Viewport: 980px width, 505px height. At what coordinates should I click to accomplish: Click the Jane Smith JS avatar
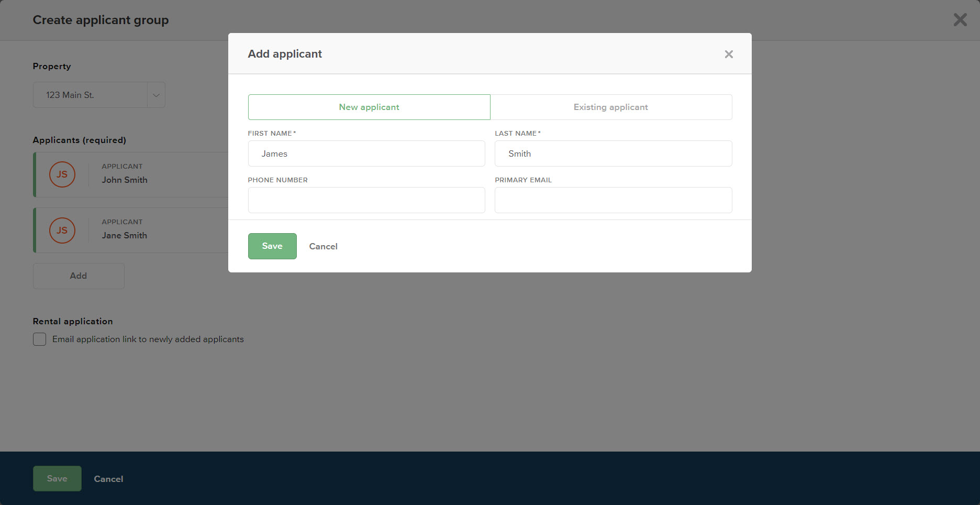[62, 230]
